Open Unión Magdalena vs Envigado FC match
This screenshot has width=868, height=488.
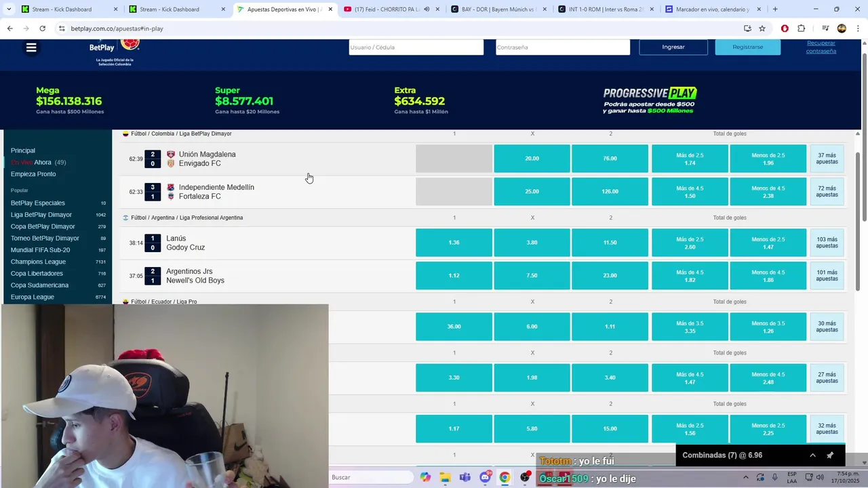[x=207, y=159]
